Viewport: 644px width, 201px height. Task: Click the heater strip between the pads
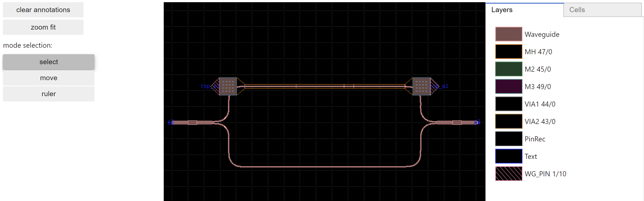coord(325,86)
